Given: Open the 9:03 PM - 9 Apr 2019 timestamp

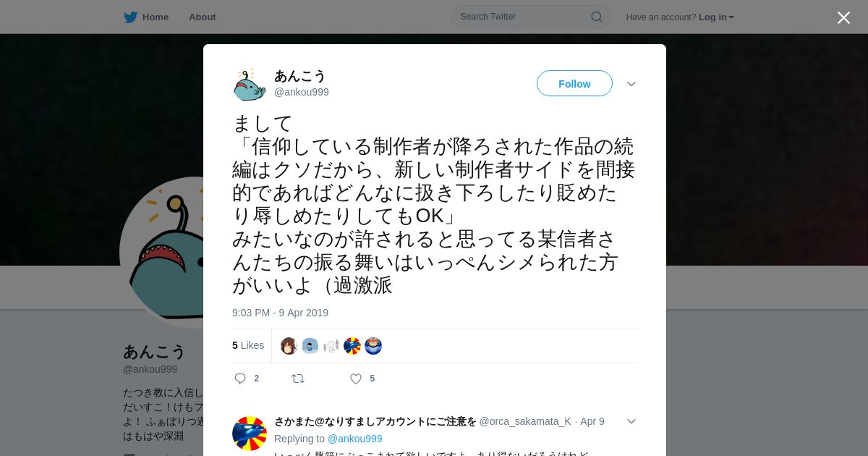Looking at the screenshot, I should 280,313.
